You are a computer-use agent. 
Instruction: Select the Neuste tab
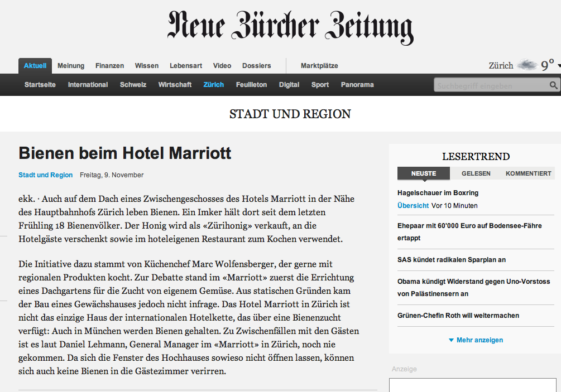tap(424, 173)
